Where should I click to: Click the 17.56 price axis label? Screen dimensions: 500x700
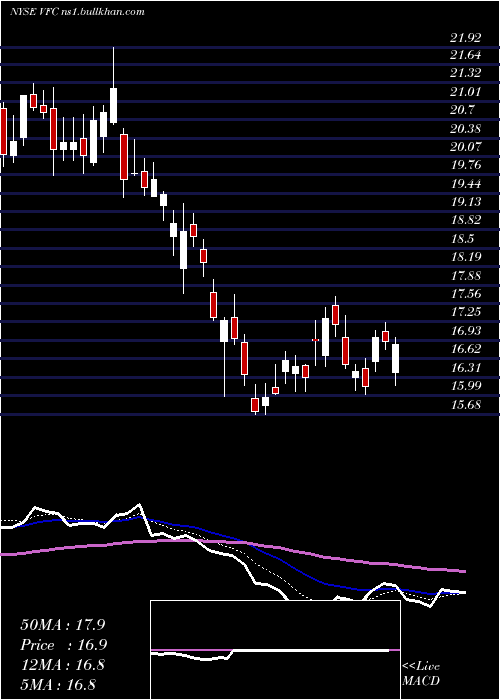[x=466, y=294]
